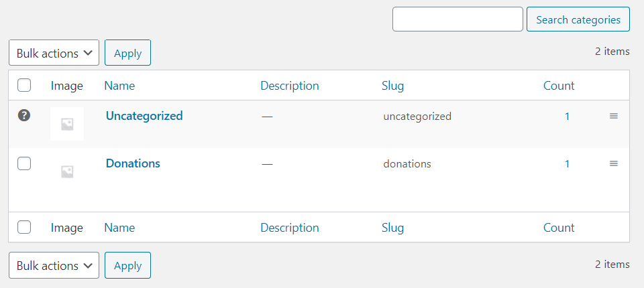Click the Uncategorized placeholder image thumbnail

click(x=67, y=124)
